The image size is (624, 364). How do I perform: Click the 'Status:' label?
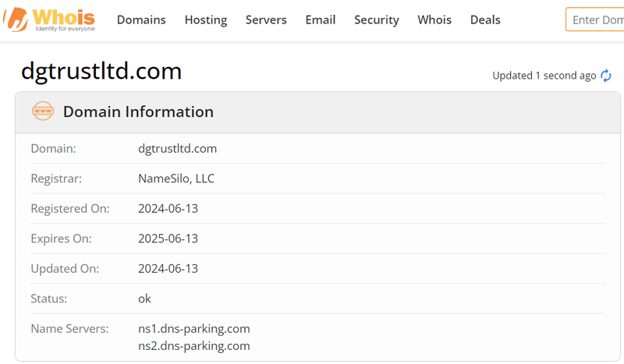(x=49, y=299)
